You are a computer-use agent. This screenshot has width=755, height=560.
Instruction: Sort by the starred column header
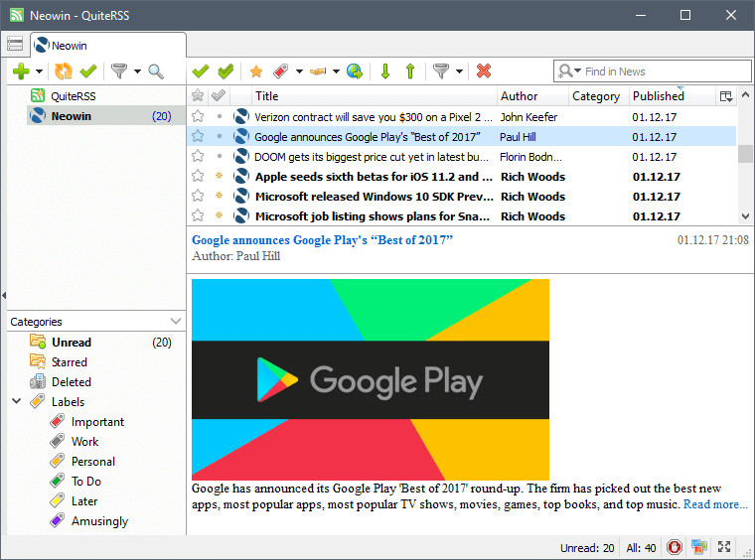[x=198, y=95]
